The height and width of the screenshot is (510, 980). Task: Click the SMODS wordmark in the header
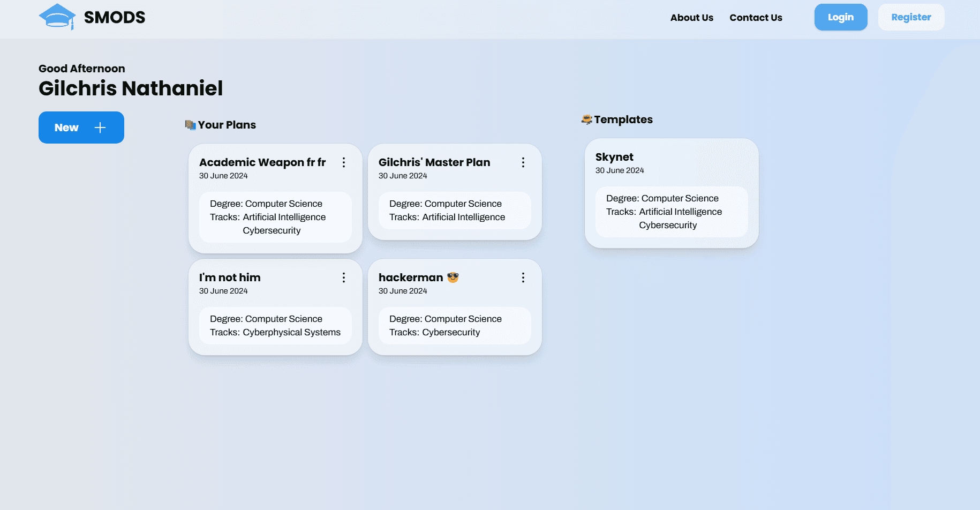[x=114, y=17]
